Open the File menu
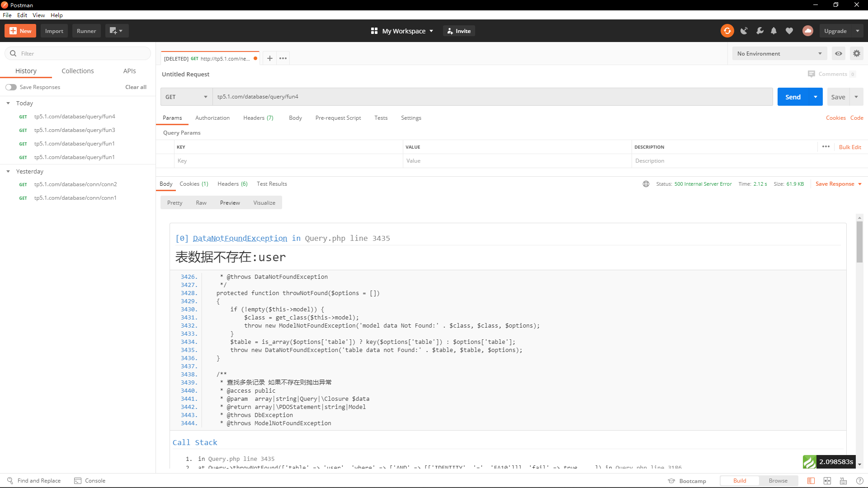 (x=7, y=15)
